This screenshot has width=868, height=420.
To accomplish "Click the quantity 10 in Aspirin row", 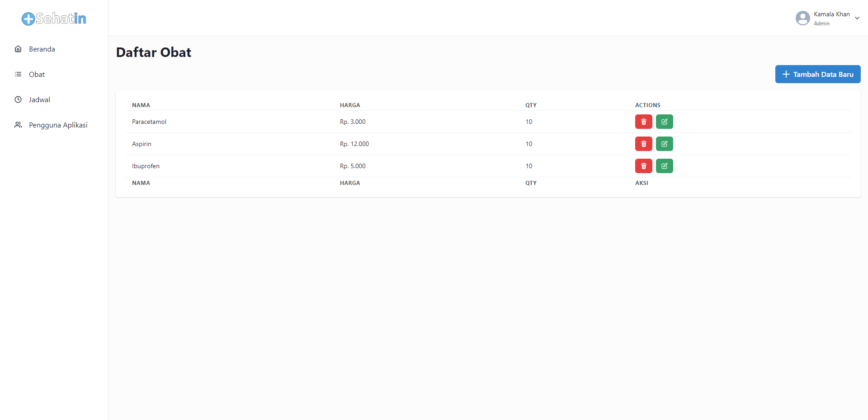I will [529, 144].
